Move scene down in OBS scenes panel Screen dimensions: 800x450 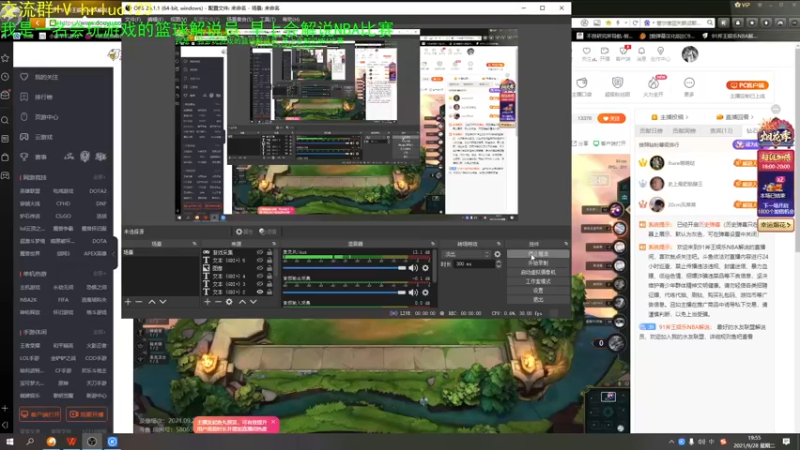(163, 302)
